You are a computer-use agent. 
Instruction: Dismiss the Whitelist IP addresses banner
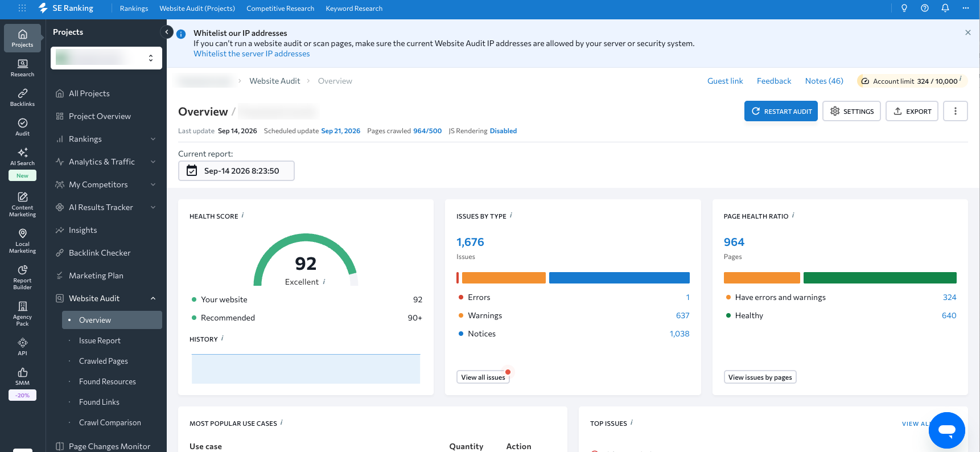[967, 32]
